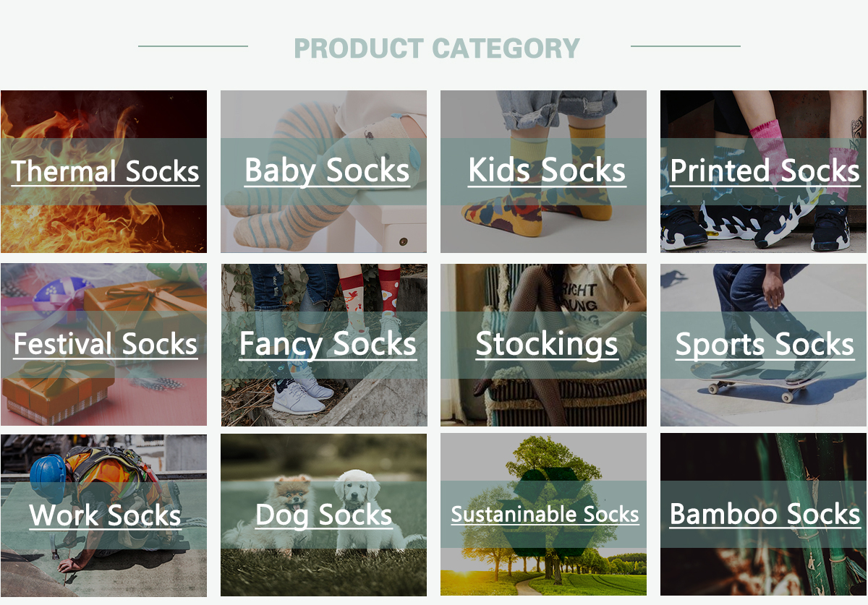Select the Sports Socks link

(765, 345)
